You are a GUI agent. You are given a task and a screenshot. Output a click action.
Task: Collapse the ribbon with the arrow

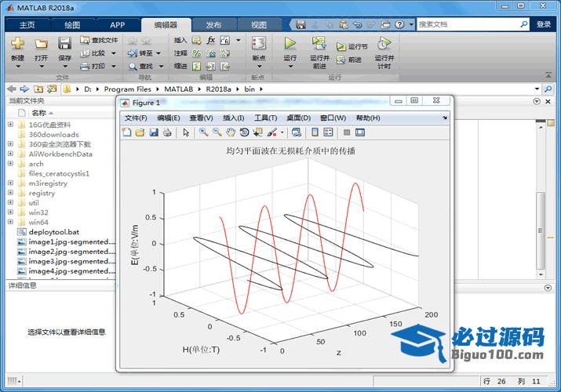pos(548,75)
